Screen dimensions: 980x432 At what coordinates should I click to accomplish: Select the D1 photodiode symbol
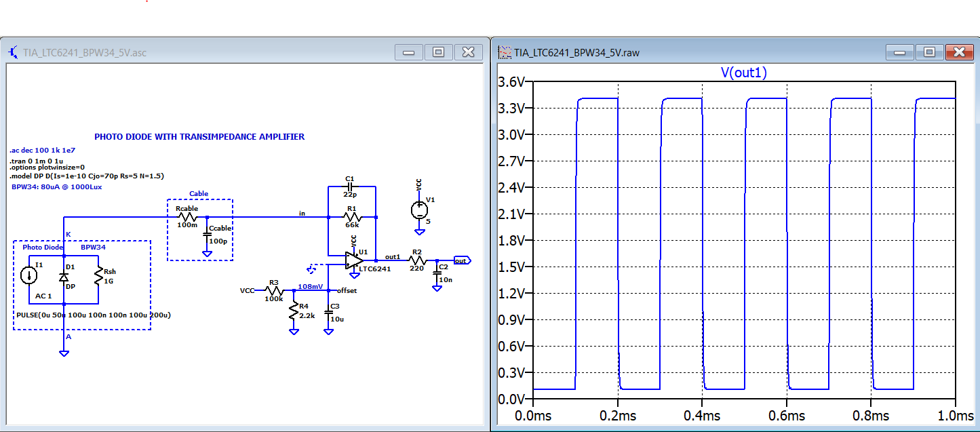pos(64,277)
